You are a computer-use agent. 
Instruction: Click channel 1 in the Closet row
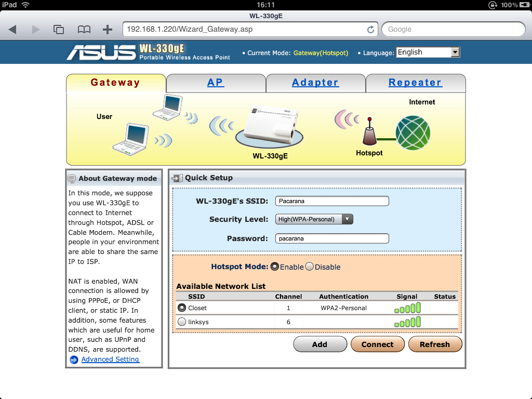coord(288,308)
